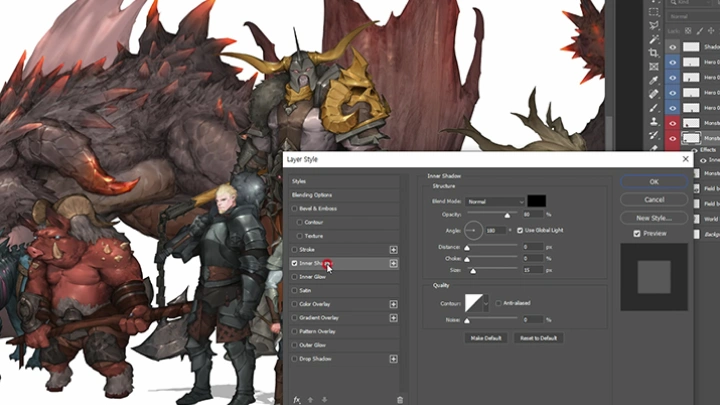Screen dimensions: 720x405
Task: Click the Reset to Default button
Action: point(538,338)
